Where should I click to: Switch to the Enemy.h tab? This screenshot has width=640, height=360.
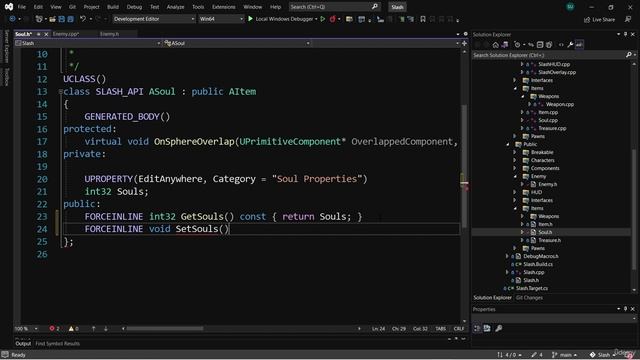[109, 34]
